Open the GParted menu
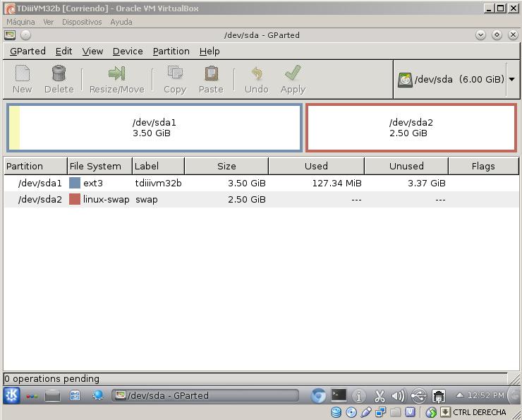Viewport: 522px width, 420px height. tap(28, 51)
